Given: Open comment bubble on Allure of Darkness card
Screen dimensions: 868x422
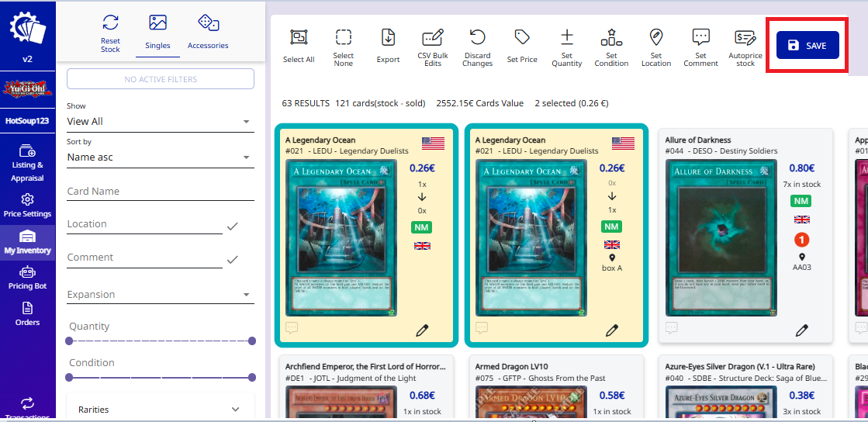Looking at the screenshot, I should point(672,327).
